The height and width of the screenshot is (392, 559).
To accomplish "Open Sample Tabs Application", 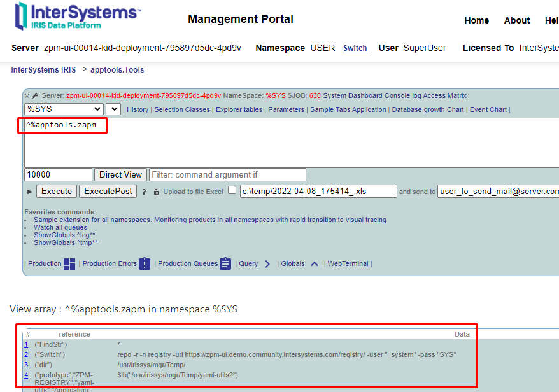I will tap(348, 109).
